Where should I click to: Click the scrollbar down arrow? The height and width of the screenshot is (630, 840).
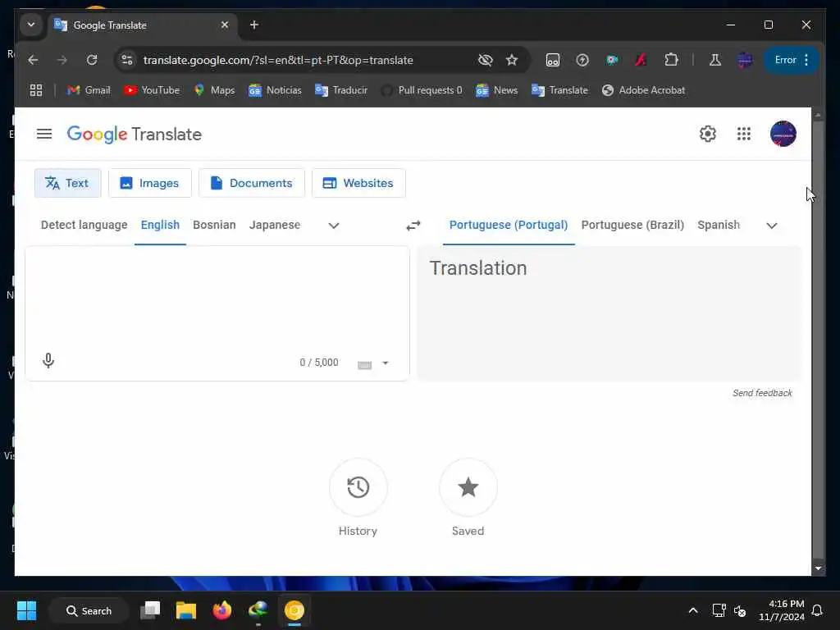(x=818, y=568)
